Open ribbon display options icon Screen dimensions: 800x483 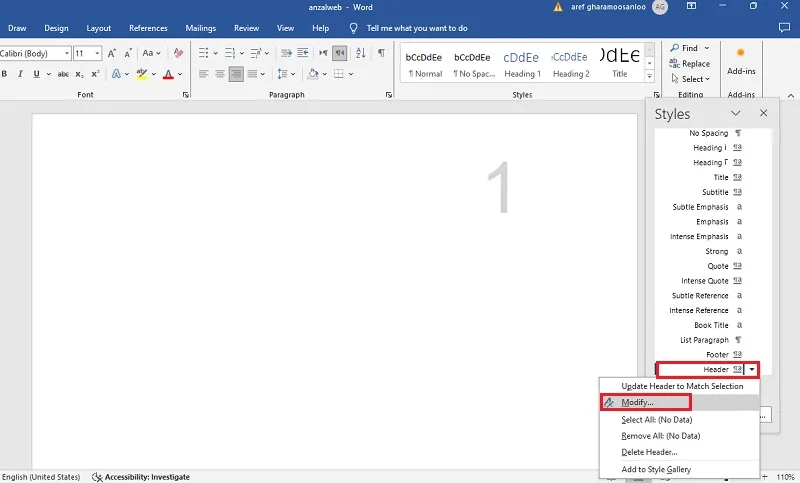tap(691, 6)
